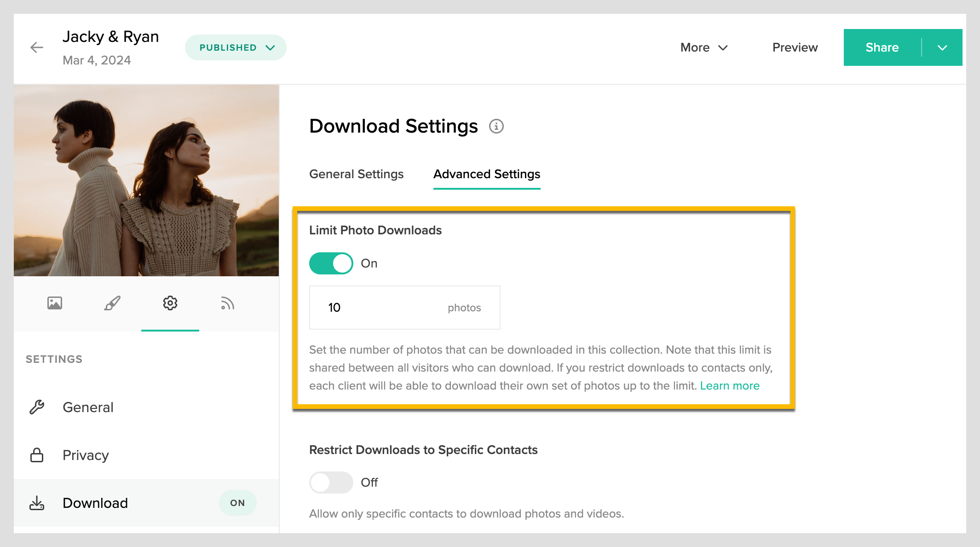Image resolution: width=980 pixels, height=547 pixels.
Task: Click the back arrow to exit gallery
Action: click(36, 47)
